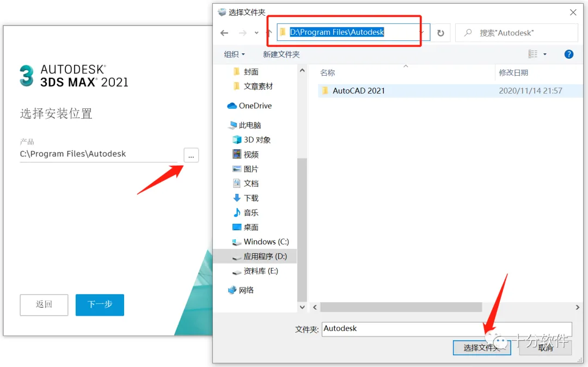Screen dimensions: 588x367
Task: Click the 名称 column header
Action: (327, 73)
